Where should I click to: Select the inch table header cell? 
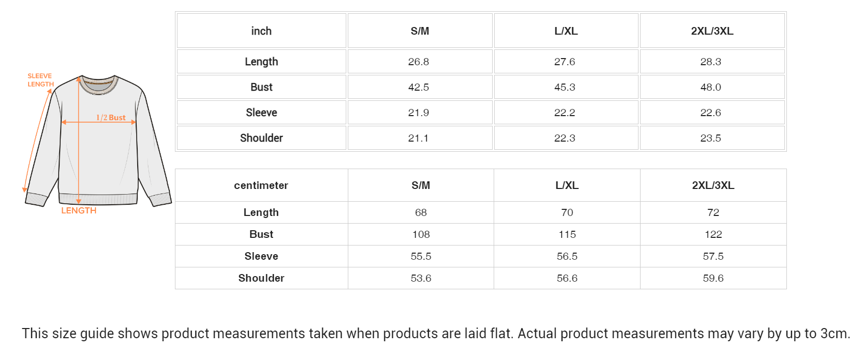pos(261,31)
